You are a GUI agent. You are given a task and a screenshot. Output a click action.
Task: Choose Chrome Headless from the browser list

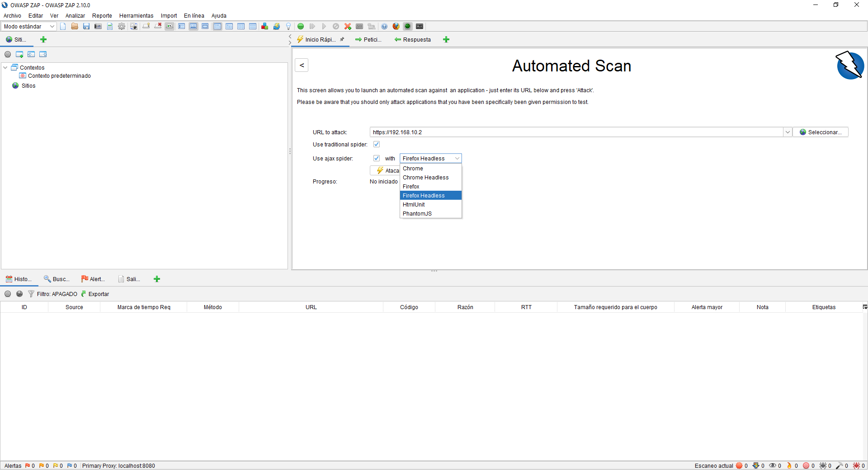coord(425,178)
